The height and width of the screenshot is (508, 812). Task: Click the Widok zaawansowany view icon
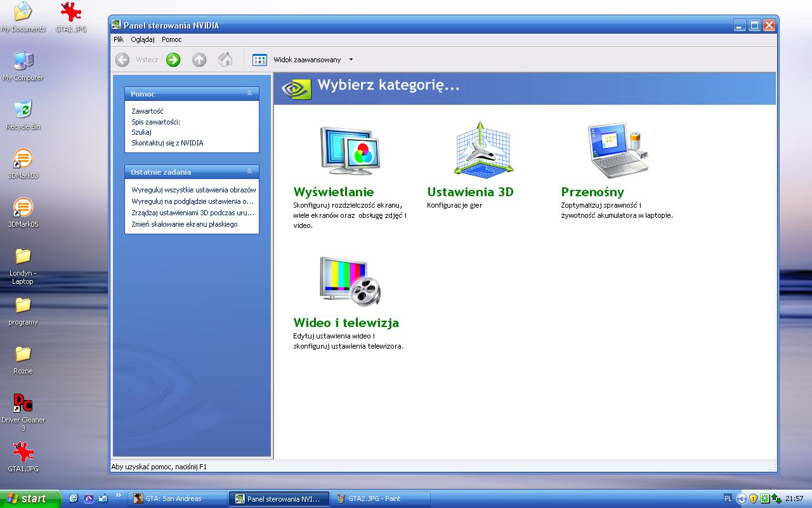point(259,60)
